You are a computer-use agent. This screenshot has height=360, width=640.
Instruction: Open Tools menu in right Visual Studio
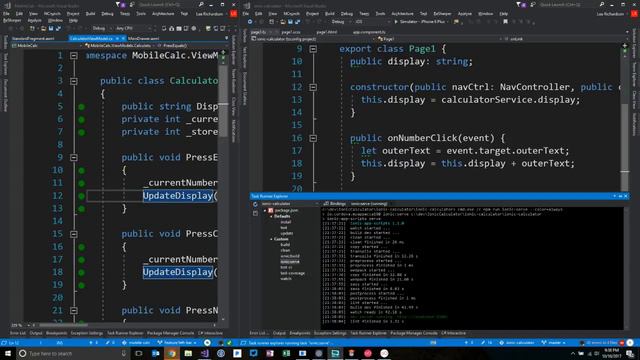point(380,13)
